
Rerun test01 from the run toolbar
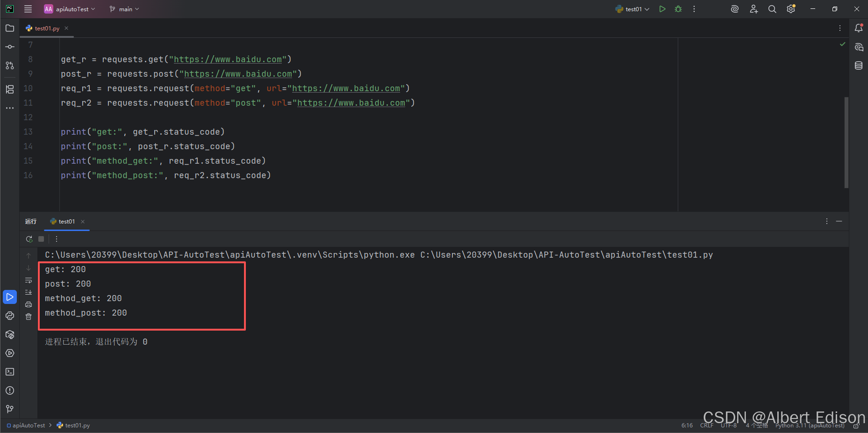pyautogui.click(x=29, y=239)
